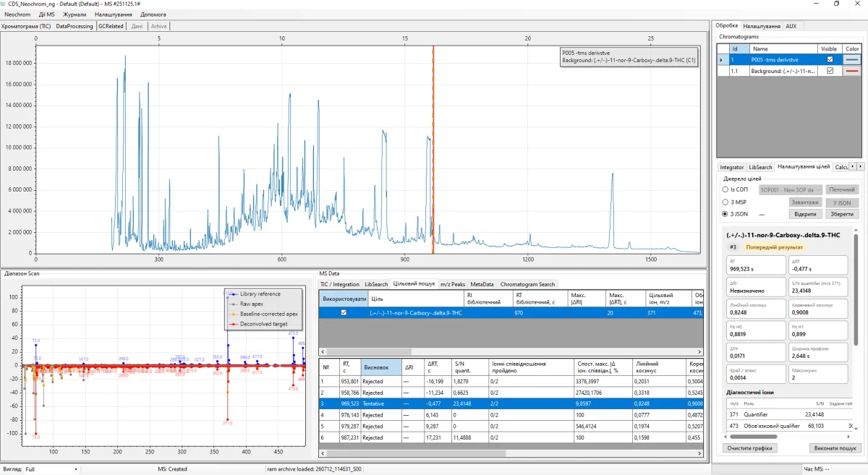Viewport: 868px width, 475px height.
Task: Switch to the GCRelated tab
Action: [111, 26]
